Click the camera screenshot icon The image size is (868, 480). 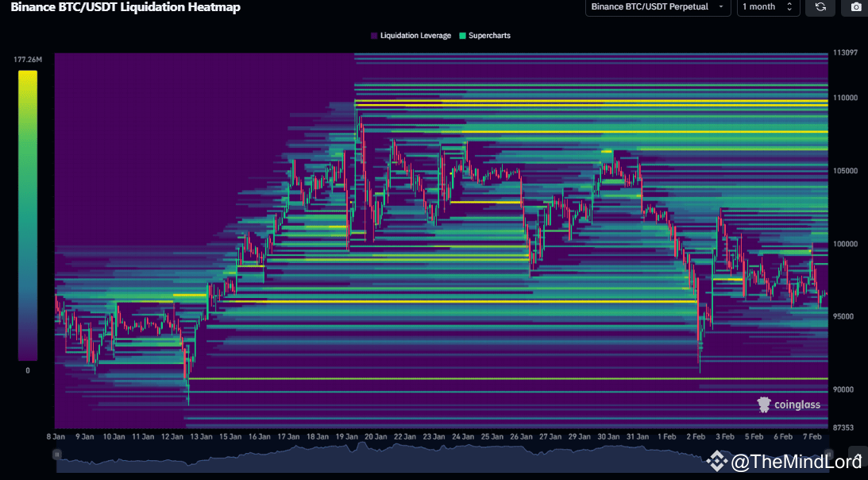(x=855, y=8)
